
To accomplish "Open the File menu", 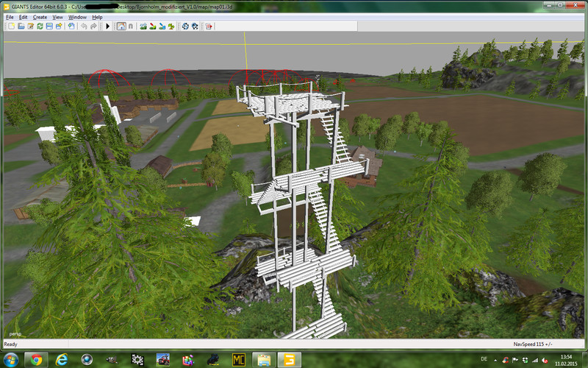I will pos(10,16).
